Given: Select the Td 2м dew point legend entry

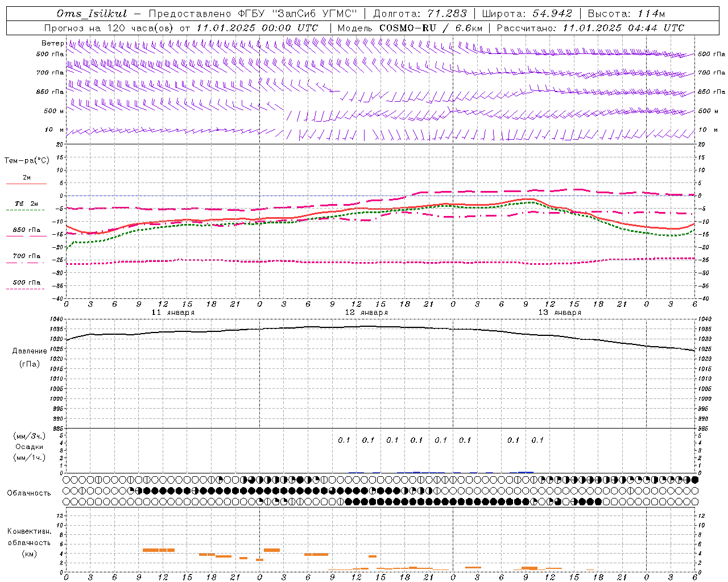Looking at the screenshot, I should point(26,203).
